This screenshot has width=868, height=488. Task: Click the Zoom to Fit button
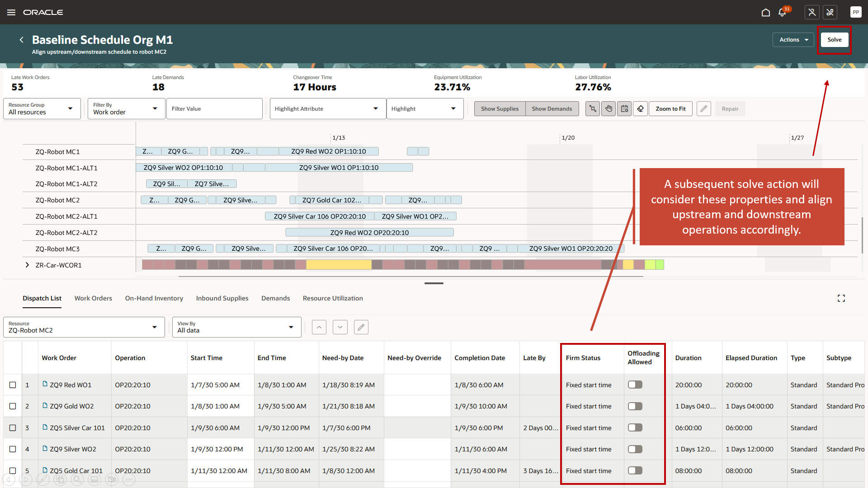670,109
